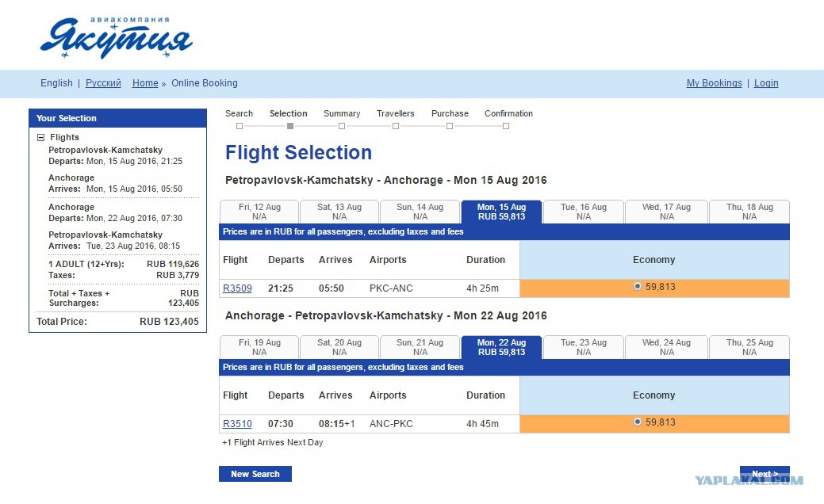Choose Sun, 14 Aug outbound date tab
Image resolution: width=824 pixels, height=504 pixels.
pos(420,212)
